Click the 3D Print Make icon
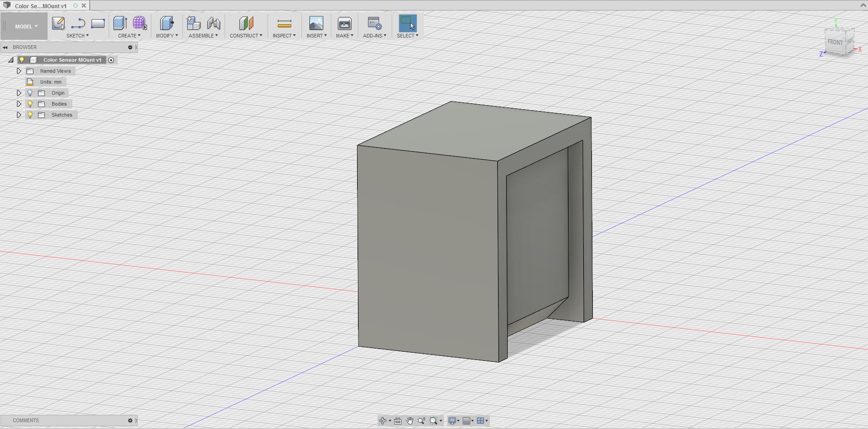 (344, 23)
